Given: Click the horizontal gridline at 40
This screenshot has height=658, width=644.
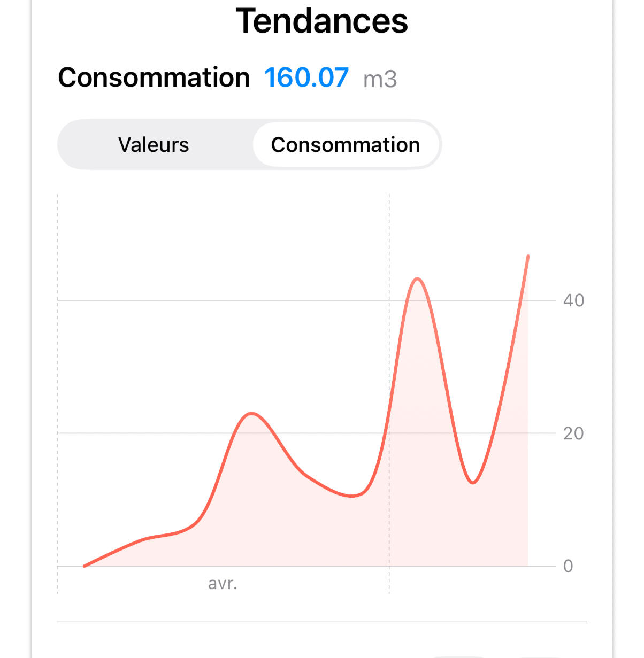Looking at the screenshot, I should click(214, 300).
